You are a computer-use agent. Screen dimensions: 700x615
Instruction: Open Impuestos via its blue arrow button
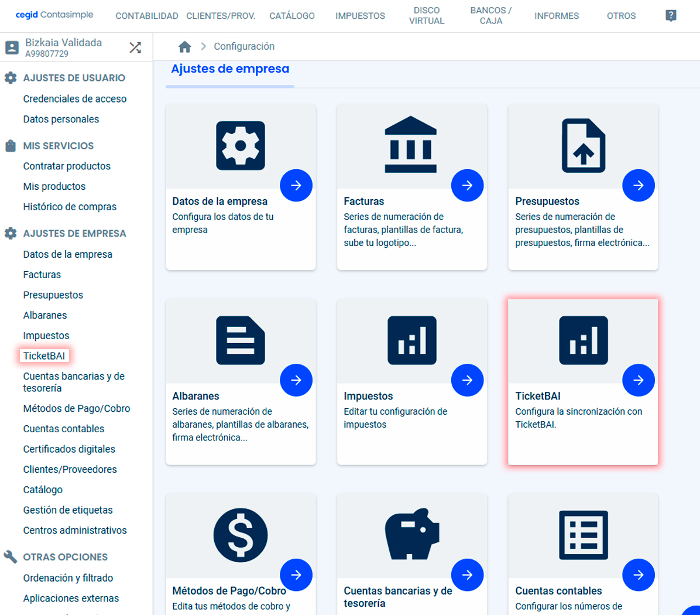click(468, 380)
